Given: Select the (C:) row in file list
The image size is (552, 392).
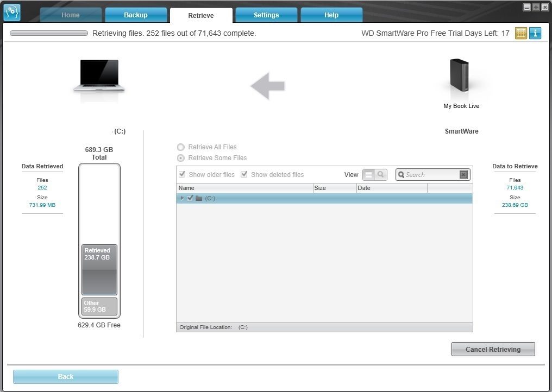Looking at the screenshot, I should point(324,198).
